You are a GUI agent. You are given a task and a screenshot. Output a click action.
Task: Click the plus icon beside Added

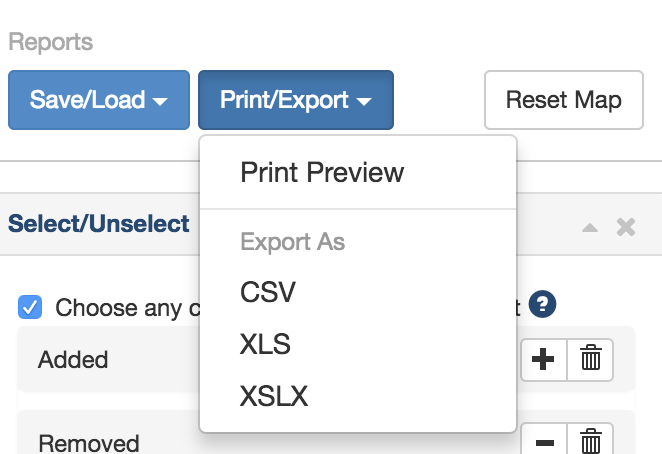(x=544, y=360)
